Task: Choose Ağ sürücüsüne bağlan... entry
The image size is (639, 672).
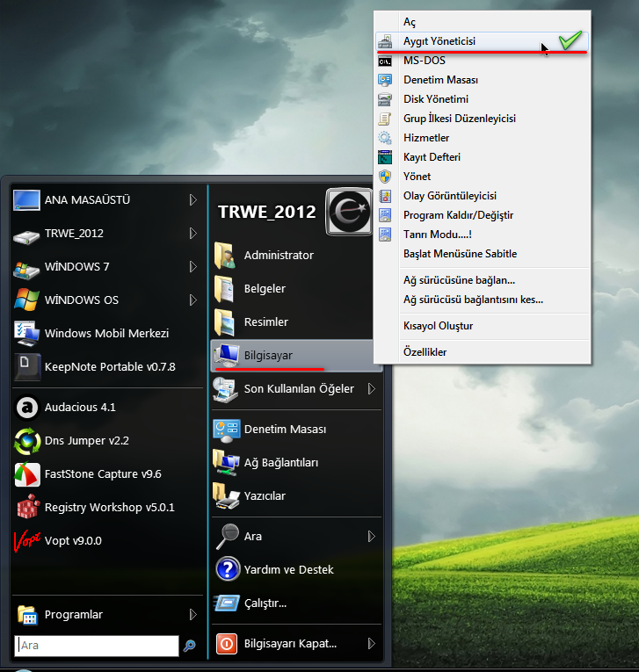Action: tap(483, 280)
